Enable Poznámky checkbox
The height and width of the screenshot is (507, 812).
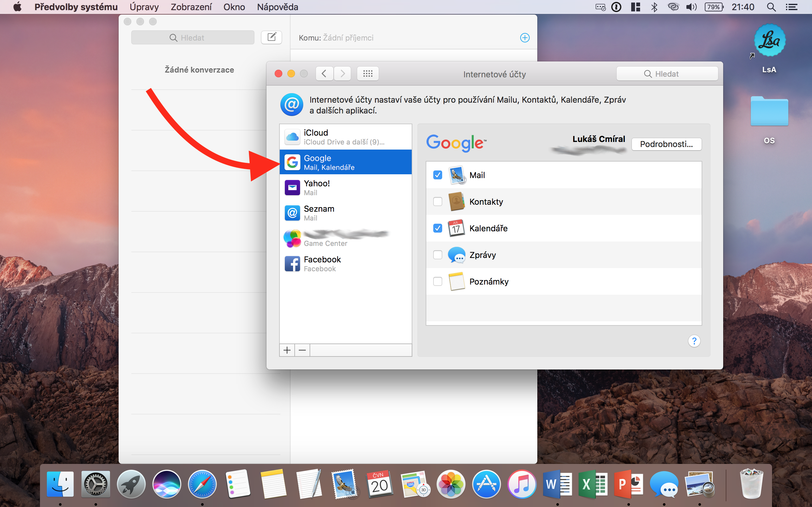(x=437, y=281)
